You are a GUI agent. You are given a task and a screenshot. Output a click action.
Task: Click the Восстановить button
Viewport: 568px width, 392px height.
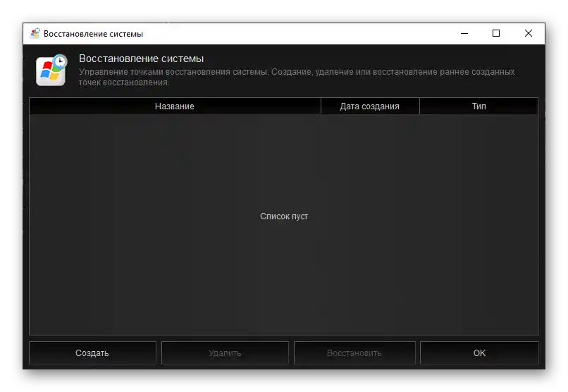pyautogui.click(x=354, y=353)
